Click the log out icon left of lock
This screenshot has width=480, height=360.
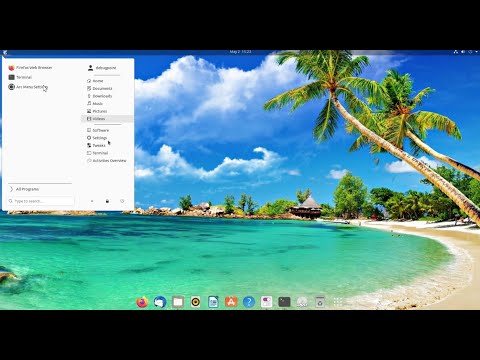[x=92, y=201]
